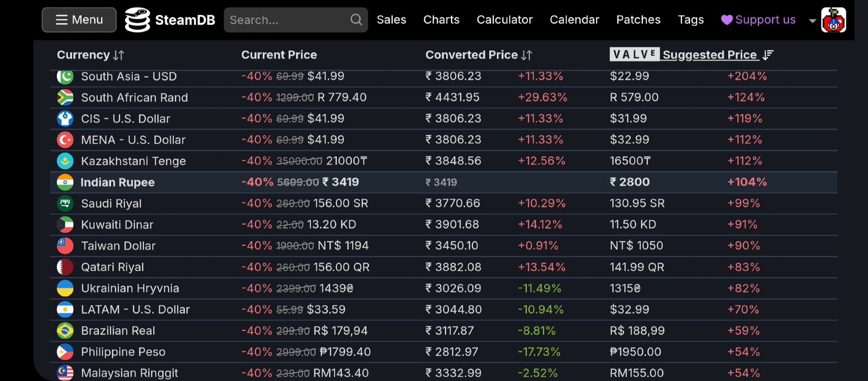Click the South African flag icon
This screenshot has height=381, width=868.
65,98
